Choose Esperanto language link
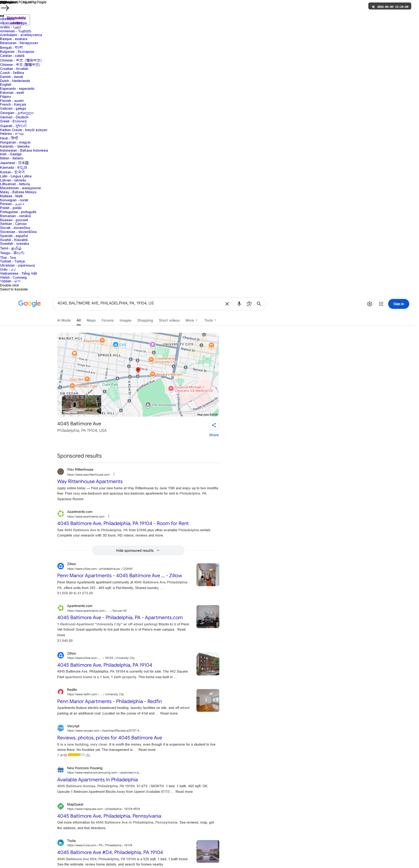Screen dimensions: 419x868 pyautogui.click(x=17, y=89)
